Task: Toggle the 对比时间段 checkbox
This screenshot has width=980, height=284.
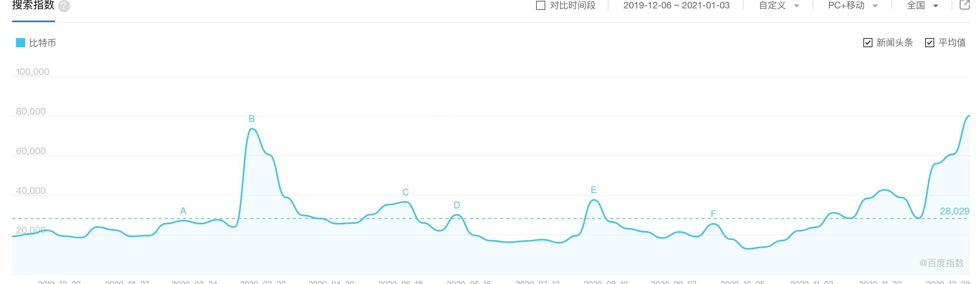Action: [x=540, y=5]
